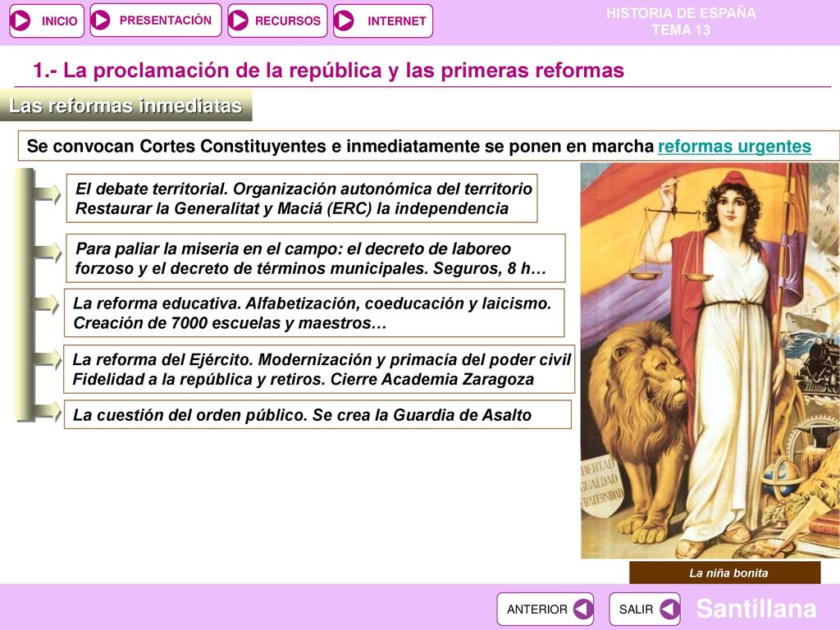This screenshot has width=840, height=630.
Task: Click the arrow bullet beside 'La reforma educativa'
Action: pos(46,304)
